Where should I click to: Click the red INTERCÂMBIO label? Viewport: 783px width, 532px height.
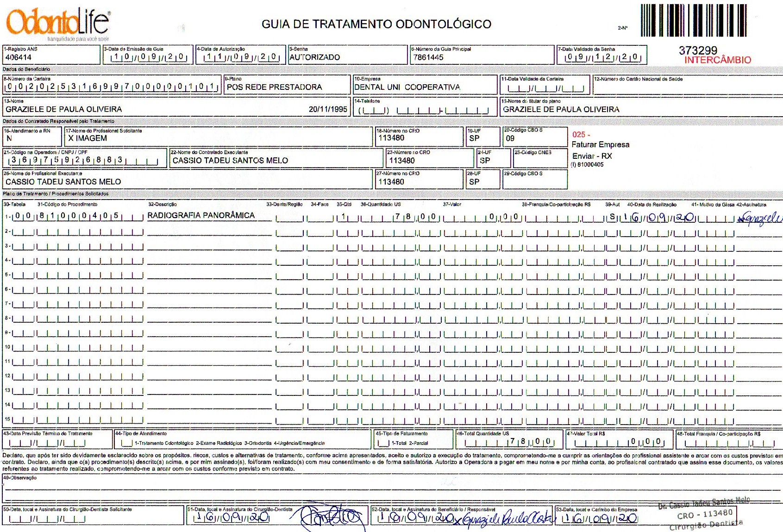(717, 60)
